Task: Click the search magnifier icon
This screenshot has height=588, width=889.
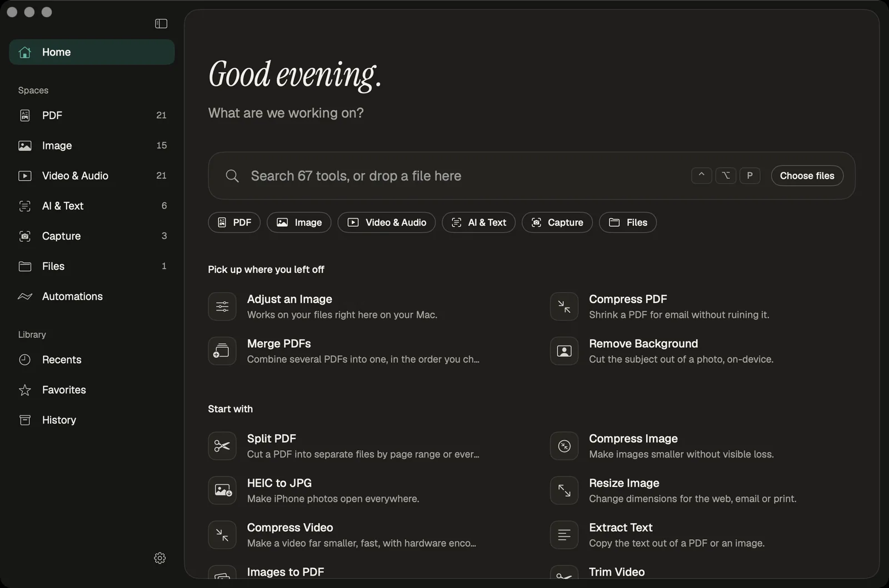Action: (x=232, y=176)
